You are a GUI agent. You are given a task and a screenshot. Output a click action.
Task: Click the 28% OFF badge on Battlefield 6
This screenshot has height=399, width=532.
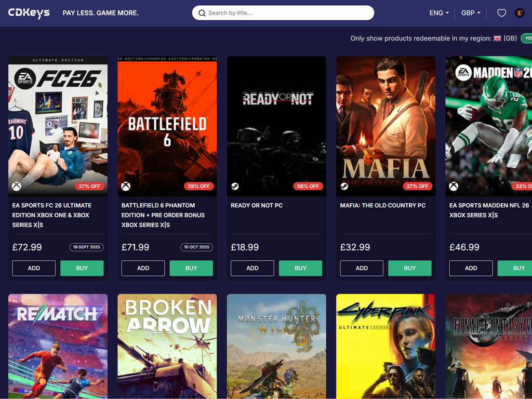click(x=199, y=187)
